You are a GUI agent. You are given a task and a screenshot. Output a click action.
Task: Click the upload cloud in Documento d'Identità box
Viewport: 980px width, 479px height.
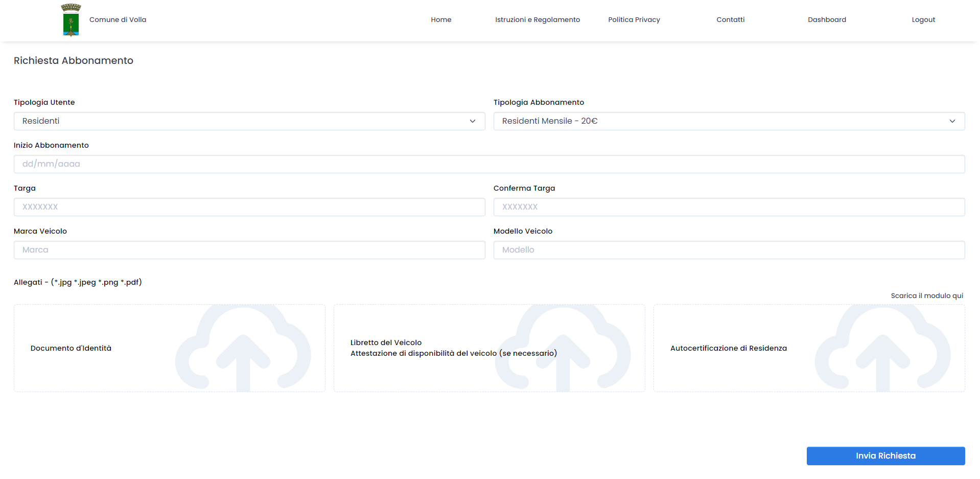click(243, 349)
